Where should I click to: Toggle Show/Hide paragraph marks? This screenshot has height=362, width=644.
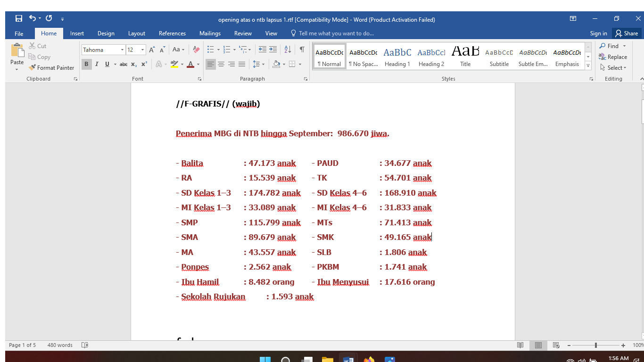pos(302,49)
